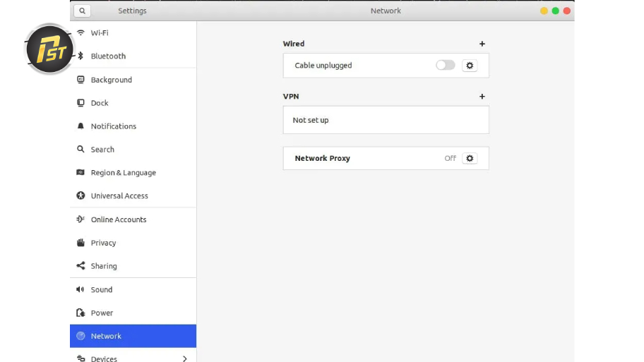Screen dimensions: 644x362
Task: Click the Notifications bell icon
Action: point(80,126)
